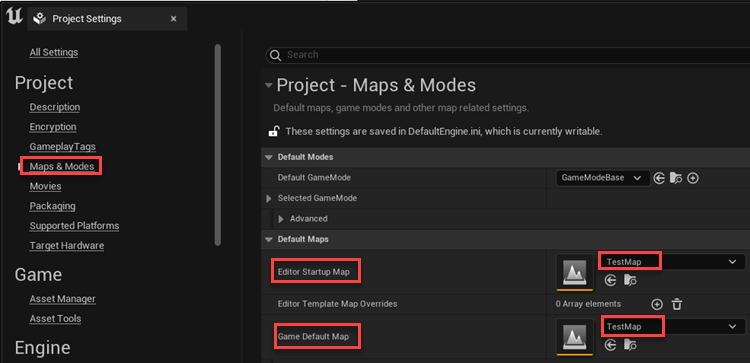Click the Editor Startup Map label
The height and width of the screenshot is (363, 750).
tap(313, 272)
